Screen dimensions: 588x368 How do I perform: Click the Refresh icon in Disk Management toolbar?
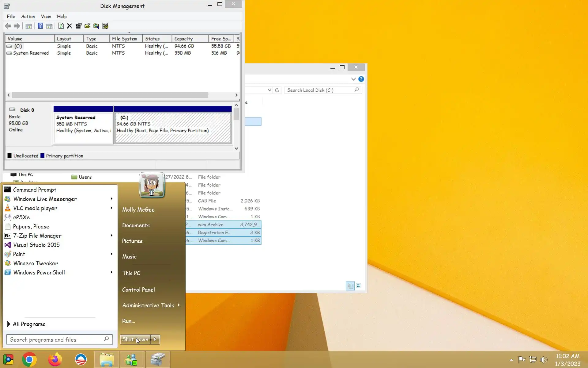[x=61, y=26]
